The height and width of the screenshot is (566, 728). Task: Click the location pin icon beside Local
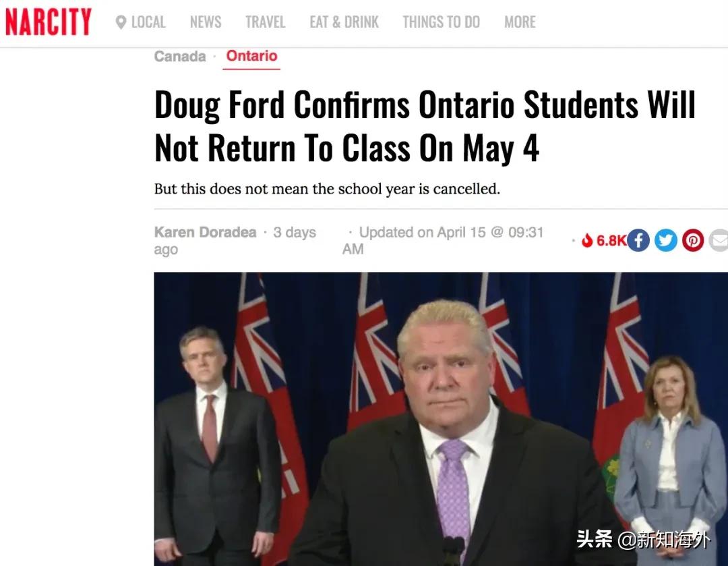click(121, 22)
